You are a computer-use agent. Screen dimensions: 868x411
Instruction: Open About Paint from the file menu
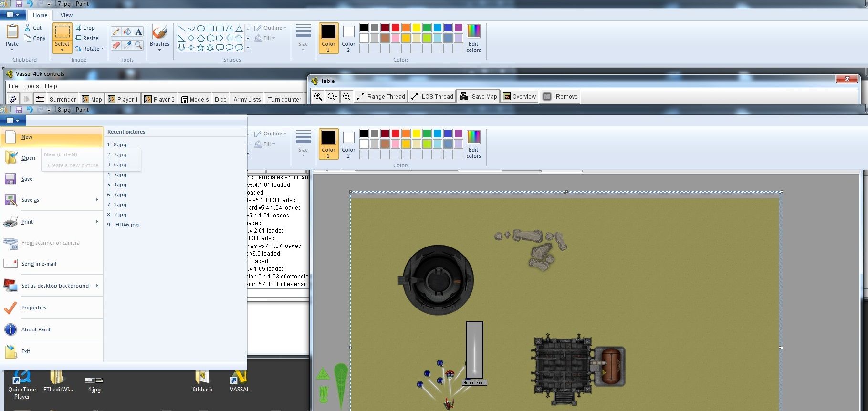click(x=52, y=329)
